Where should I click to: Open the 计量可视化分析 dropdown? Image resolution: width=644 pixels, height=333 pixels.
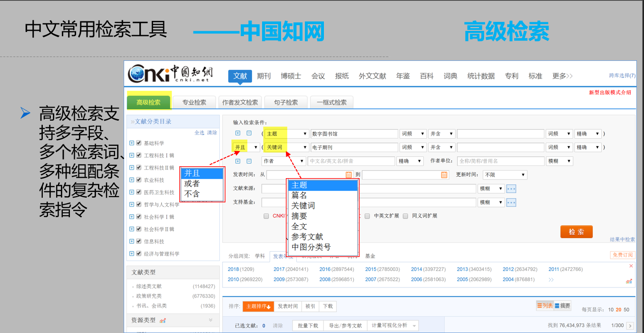392,325
